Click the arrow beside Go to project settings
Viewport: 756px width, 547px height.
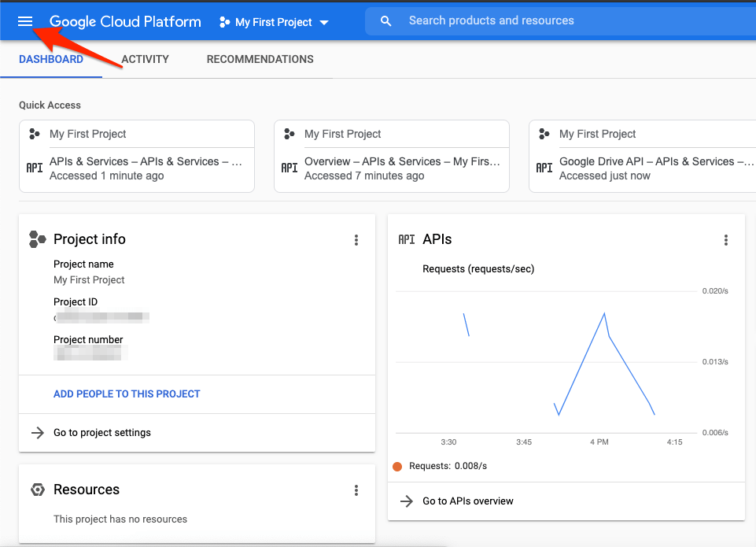(x=38, y=432)
